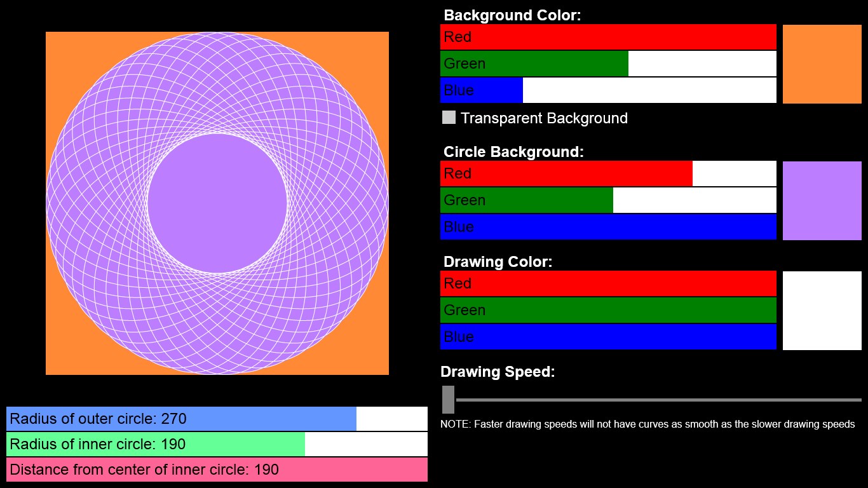868x488 pixels.
Task: Click the Circle Background Blue slider
Action: [x=607, y=227]
